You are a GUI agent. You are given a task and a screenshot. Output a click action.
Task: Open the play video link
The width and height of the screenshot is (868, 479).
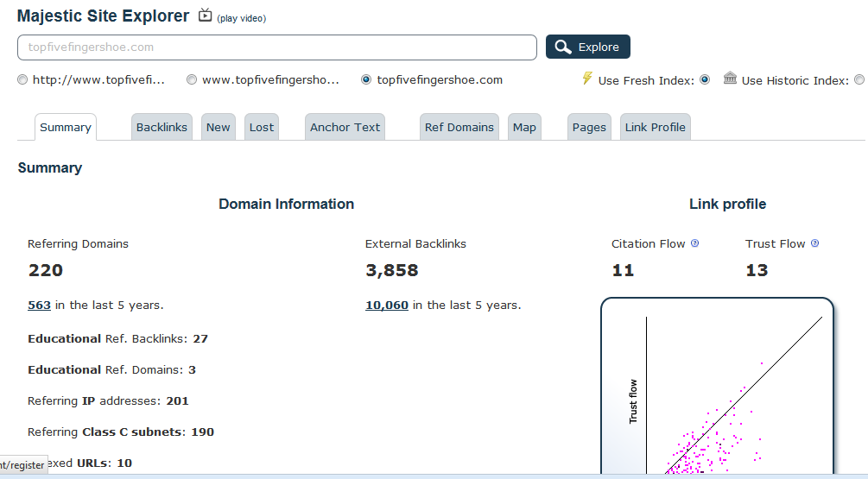coord(241,18)
